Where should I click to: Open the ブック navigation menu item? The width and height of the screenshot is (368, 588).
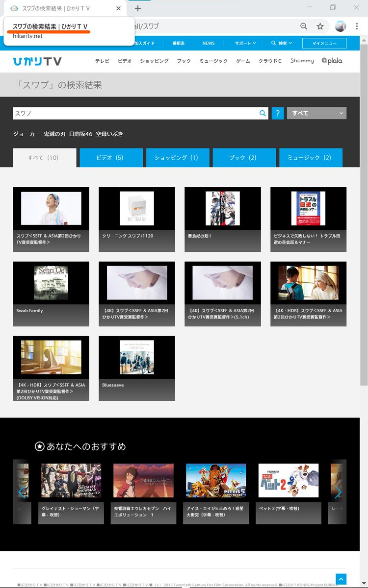click(184, 61)
